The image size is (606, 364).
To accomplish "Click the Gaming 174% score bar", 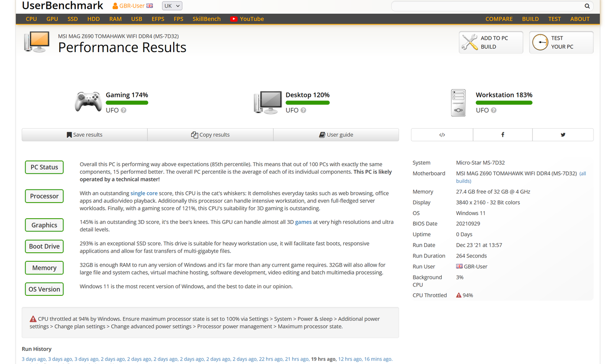I will [127, 103].
